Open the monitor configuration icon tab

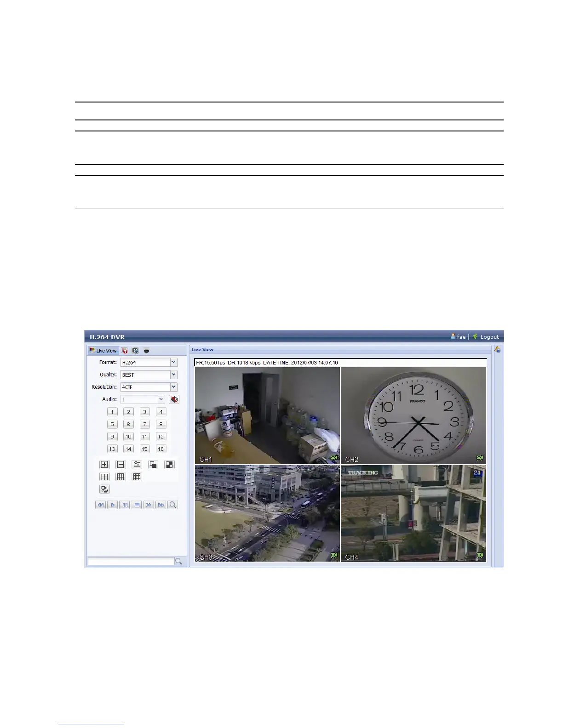coord(135,351)
